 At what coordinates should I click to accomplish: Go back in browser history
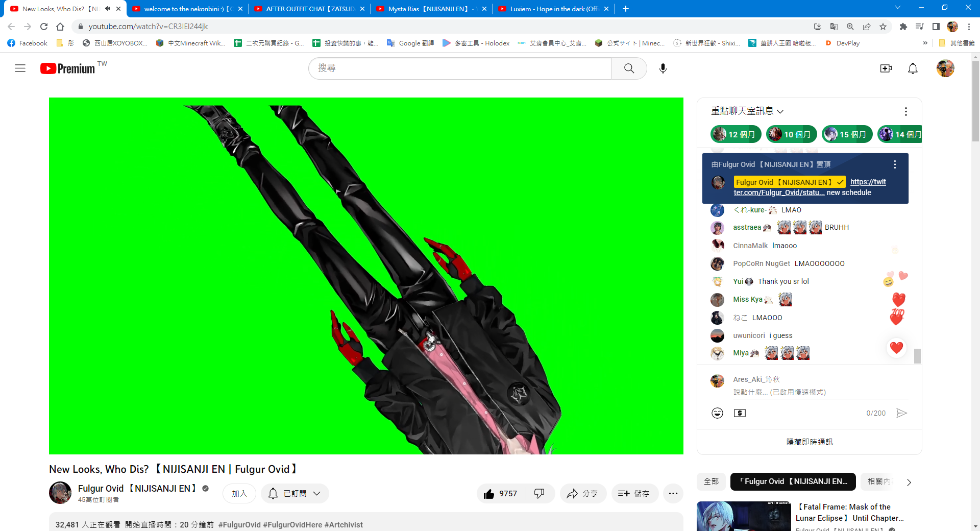pos(11,27)
